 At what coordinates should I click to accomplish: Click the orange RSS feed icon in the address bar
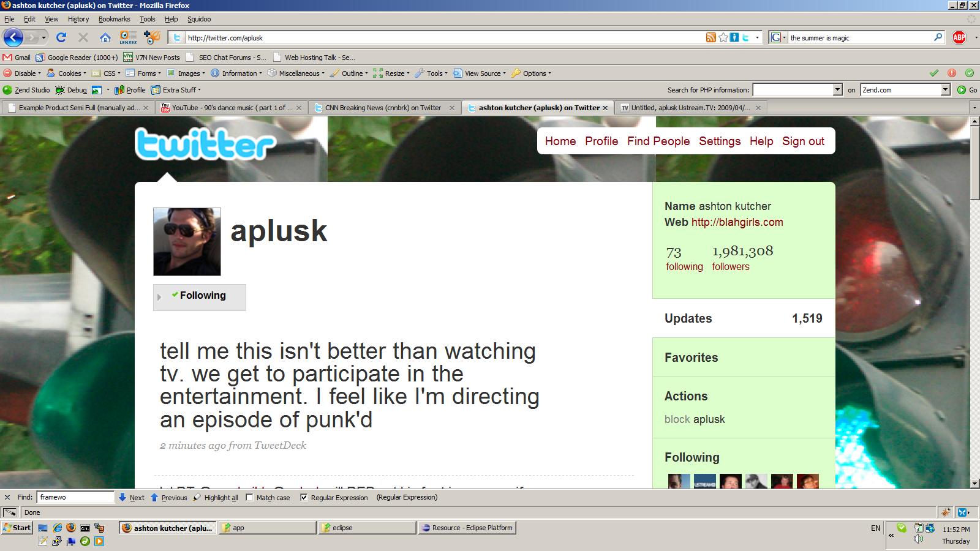[x=710, y=37]
